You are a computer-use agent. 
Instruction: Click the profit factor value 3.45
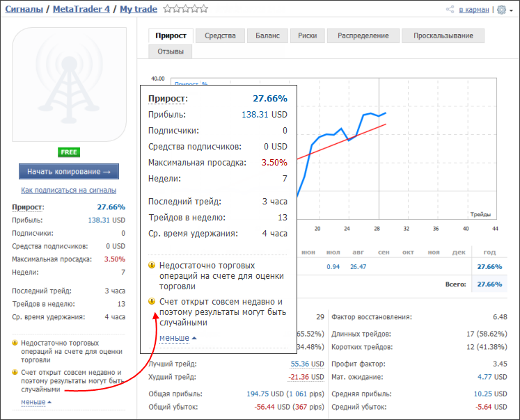pyautogui.click(x=500, y=364)
